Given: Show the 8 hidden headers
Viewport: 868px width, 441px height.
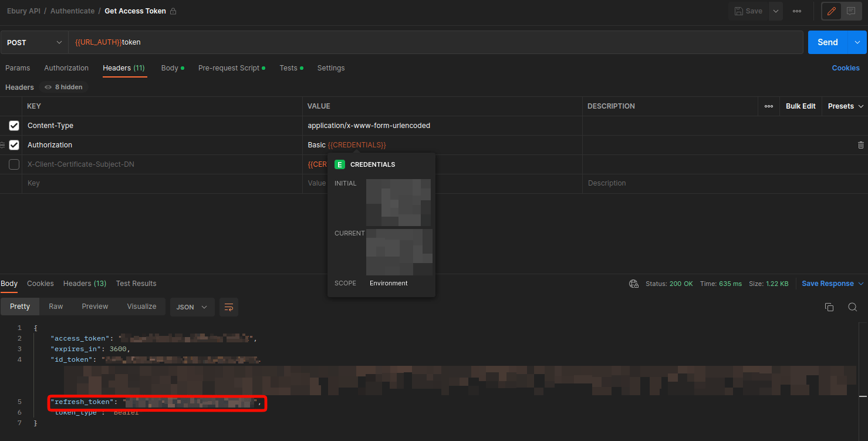Looking at the screenshot, I should coord(63,87).
